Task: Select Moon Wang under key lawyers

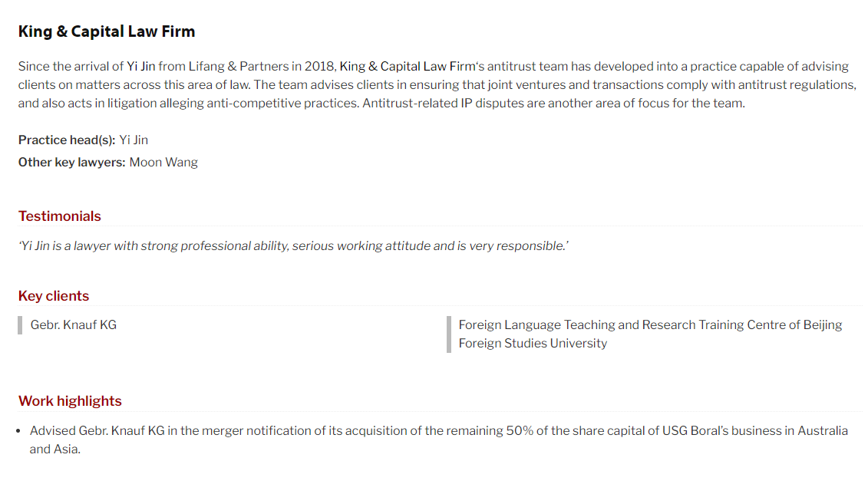Action: click(163, 162)
